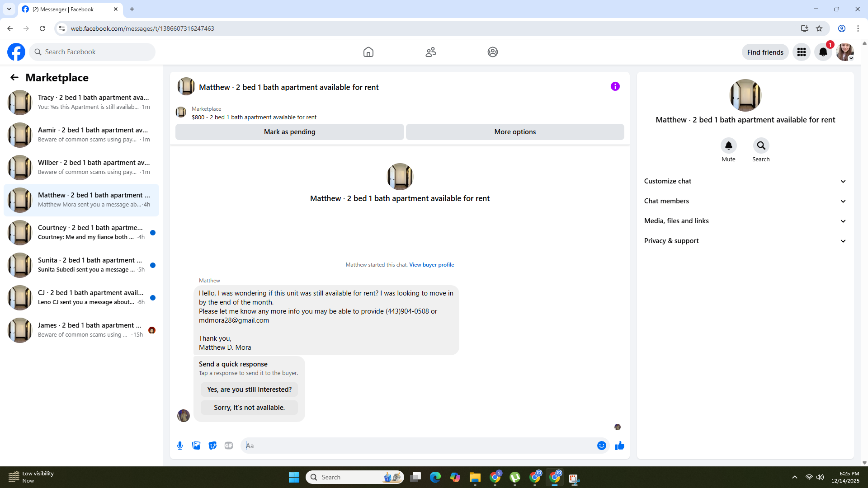Click the Mark as pending button
Image resolution: width=868 pixels, height=488 pixels.
tap(289, 132)
